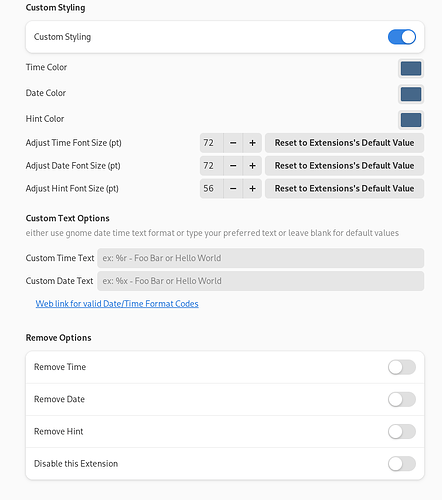
Task: Focus the Custom Time Text field
Action: click(x=260, y=258)
